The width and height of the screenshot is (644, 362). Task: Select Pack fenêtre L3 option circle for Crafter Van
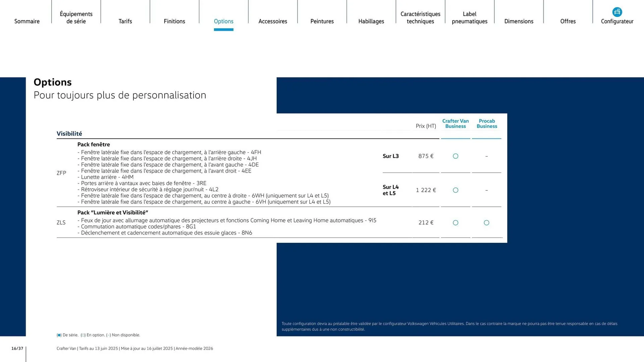coord(455,156)
